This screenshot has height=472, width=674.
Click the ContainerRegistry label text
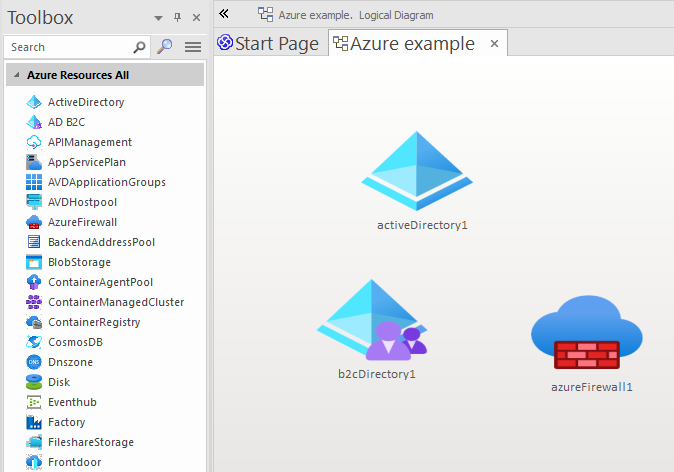tap(94, 322)
